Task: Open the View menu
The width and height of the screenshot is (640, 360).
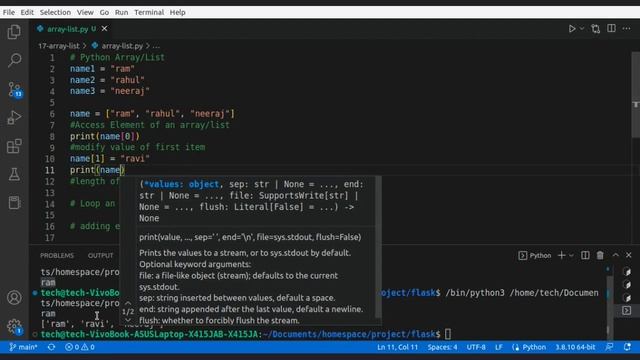Action: pyautogui.click(x=85, y=12)
